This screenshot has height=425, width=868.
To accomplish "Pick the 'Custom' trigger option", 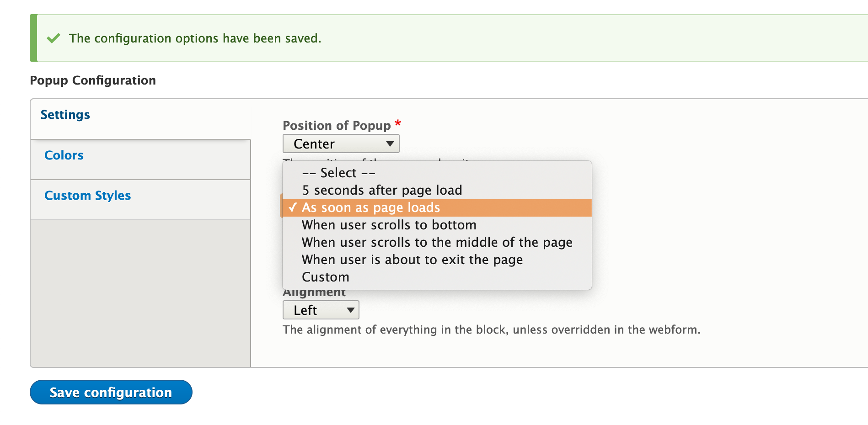I will click(x=325, y=277).
